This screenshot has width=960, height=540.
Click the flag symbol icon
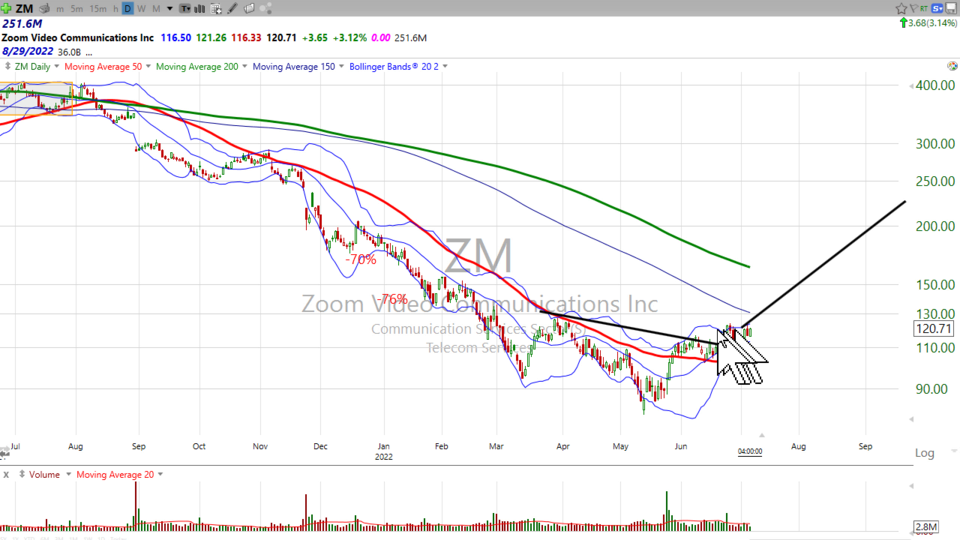pyautogui.click(x=913, y=8)
